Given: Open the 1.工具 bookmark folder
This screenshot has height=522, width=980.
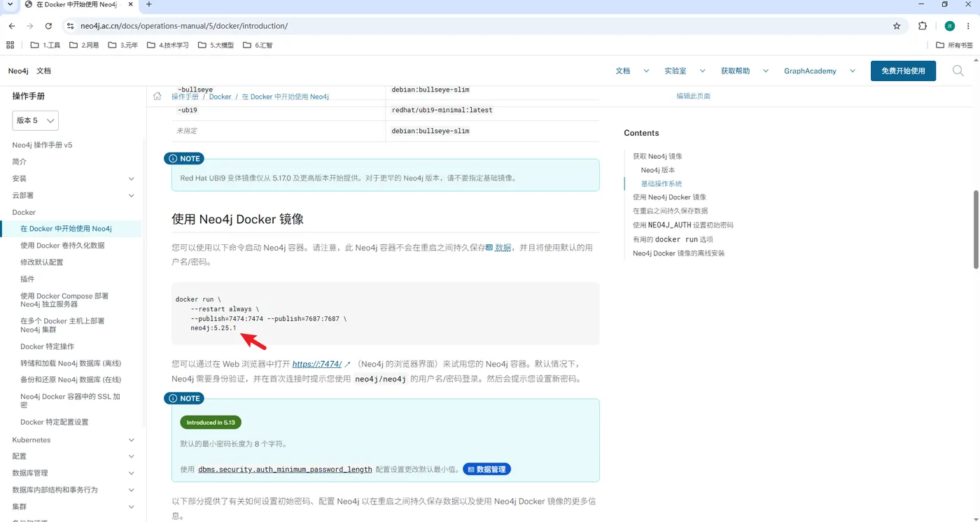Looking at the screenshot, I should (x=45, y=45).
